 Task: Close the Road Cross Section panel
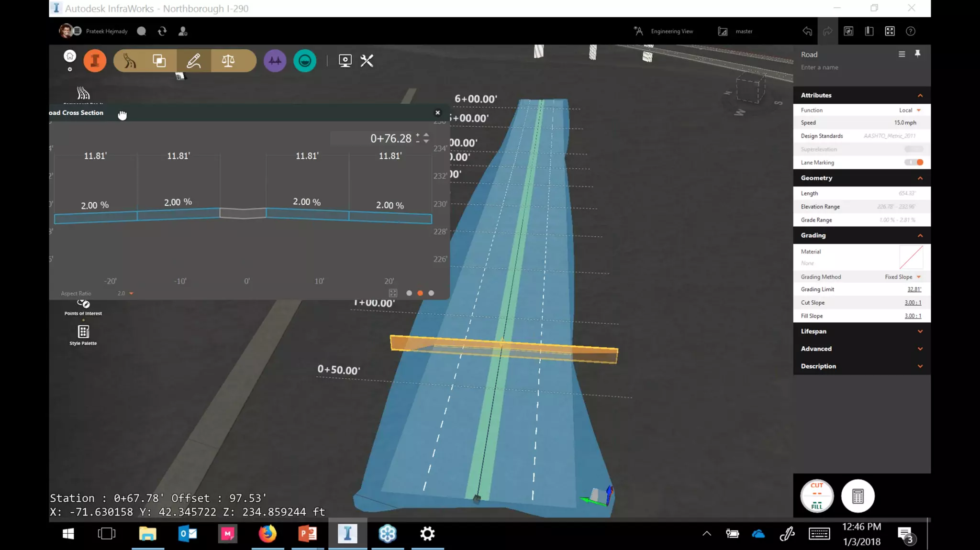point(437,113)
